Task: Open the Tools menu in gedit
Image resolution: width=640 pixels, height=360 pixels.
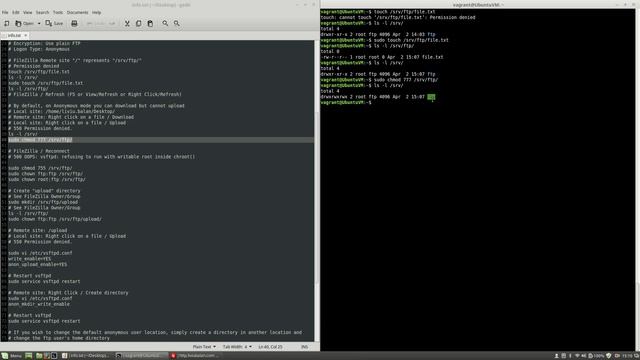Action: (58, 13)
